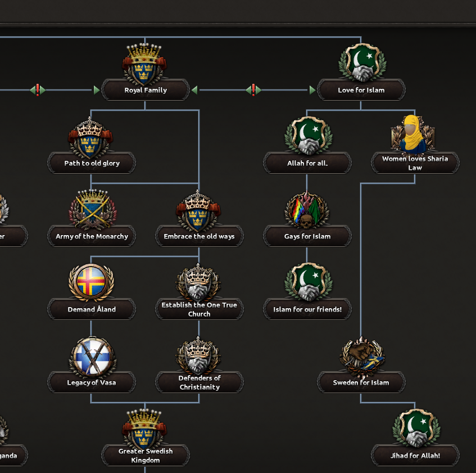Select the 'Greater Swedish Kingdom' text
The image size is (476, 473).
146,456
